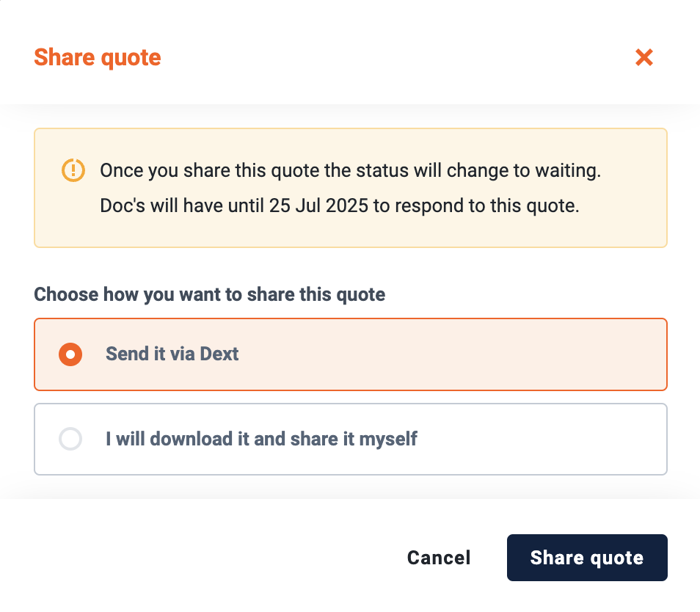Click the yellow notice banner background
This screenshot has width=700, height=612.
(x=351, y=232)
